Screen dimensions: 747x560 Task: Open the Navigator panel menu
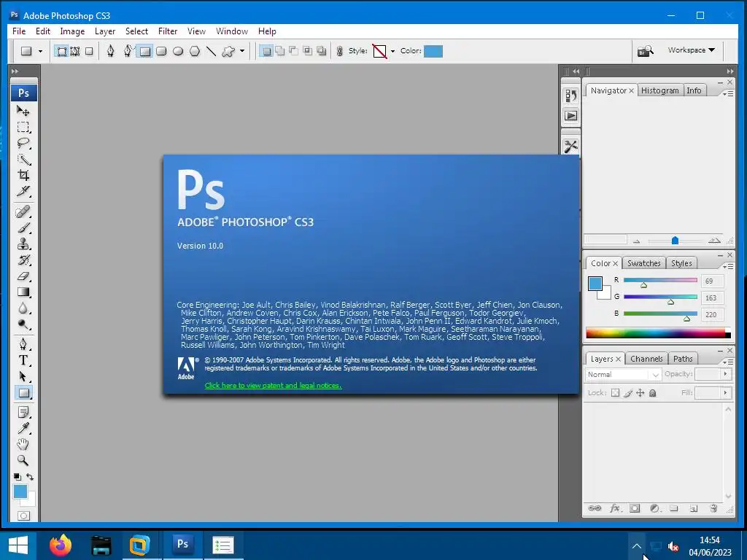(x=727, y=94)
